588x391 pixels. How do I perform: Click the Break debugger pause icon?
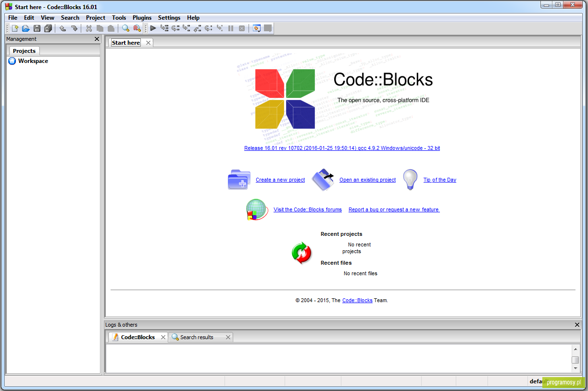pos(231,28)
